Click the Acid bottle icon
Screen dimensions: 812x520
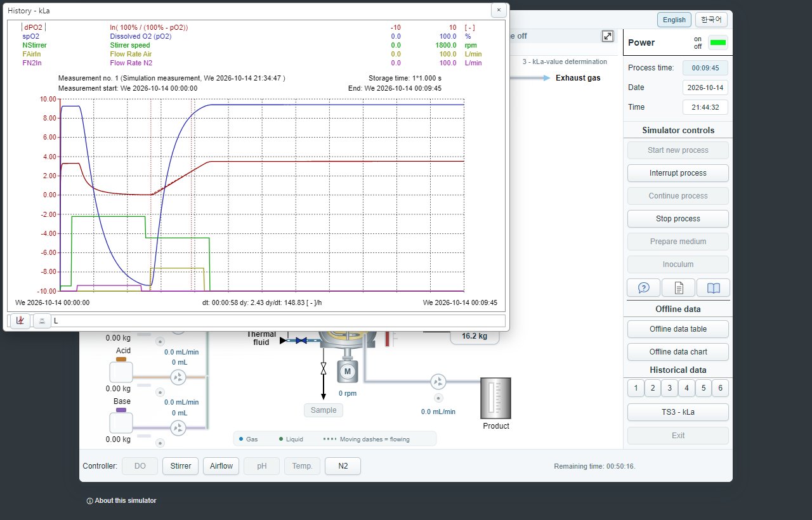[x=121, y=370]
